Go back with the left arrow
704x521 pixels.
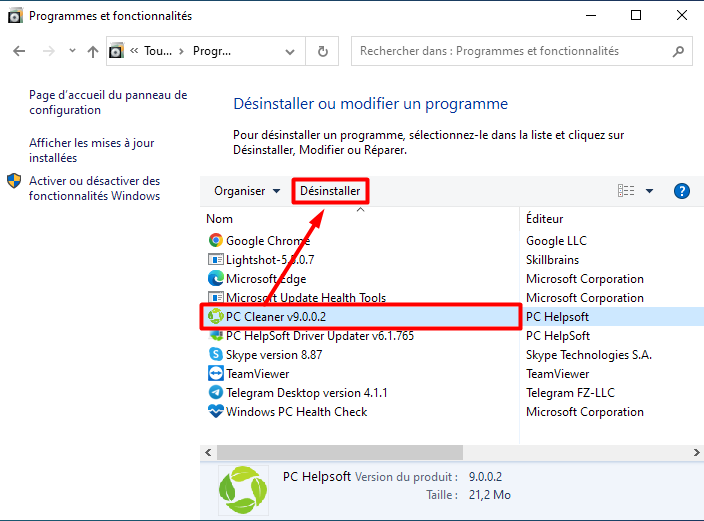point(19,51)
